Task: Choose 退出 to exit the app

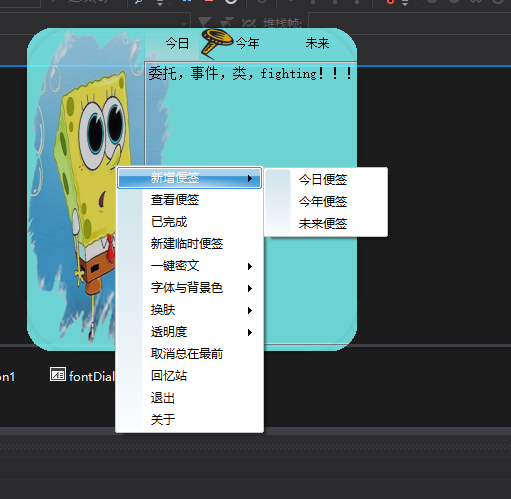Action: (x=189, y=398)
